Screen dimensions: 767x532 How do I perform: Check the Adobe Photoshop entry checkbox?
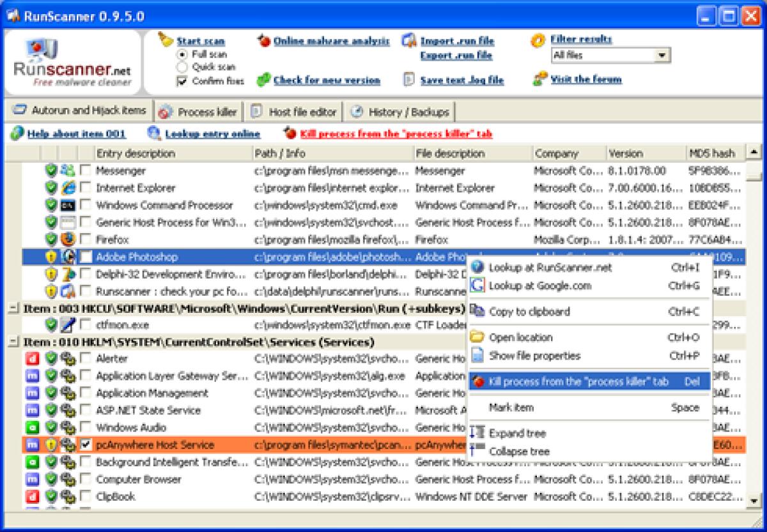click(86, 257)
